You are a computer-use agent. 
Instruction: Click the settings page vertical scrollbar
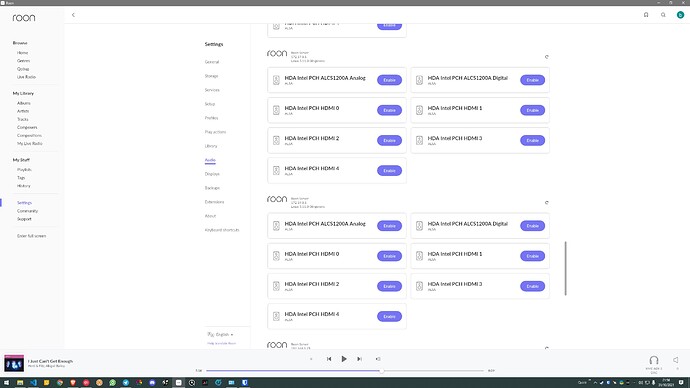(565, 268)
